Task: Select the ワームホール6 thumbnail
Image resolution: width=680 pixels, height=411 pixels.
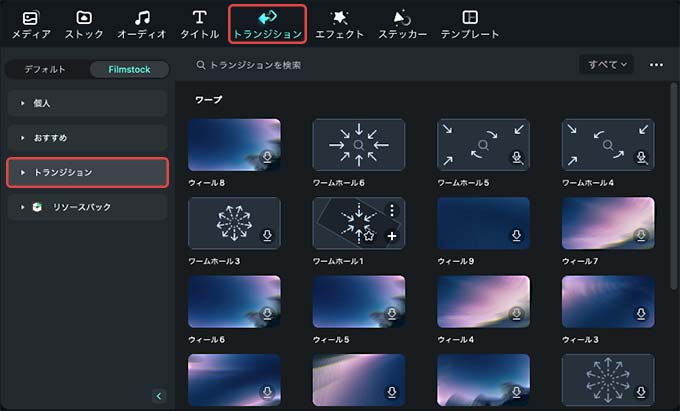Action: [359, 145]
